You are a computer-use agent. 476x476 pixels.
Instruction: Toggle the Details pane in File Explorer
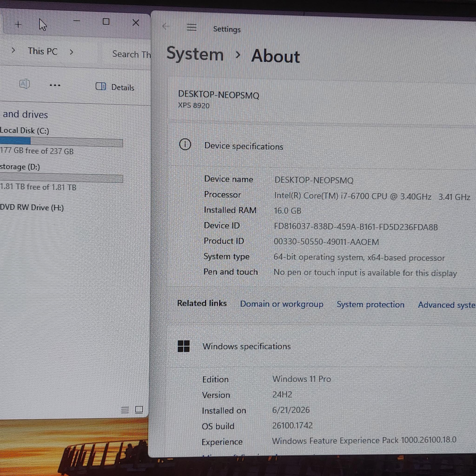point(115,87)
